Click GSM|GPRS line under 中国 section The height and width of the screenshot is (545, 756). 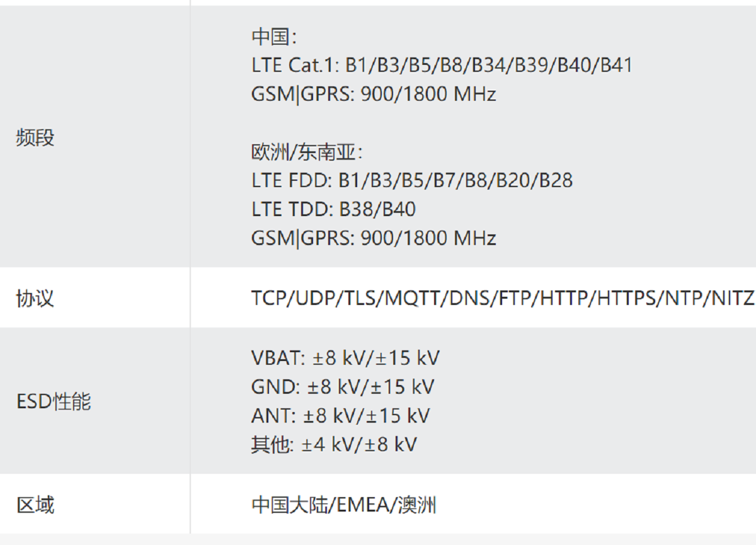pyautogui.click(x=374, y=94)
